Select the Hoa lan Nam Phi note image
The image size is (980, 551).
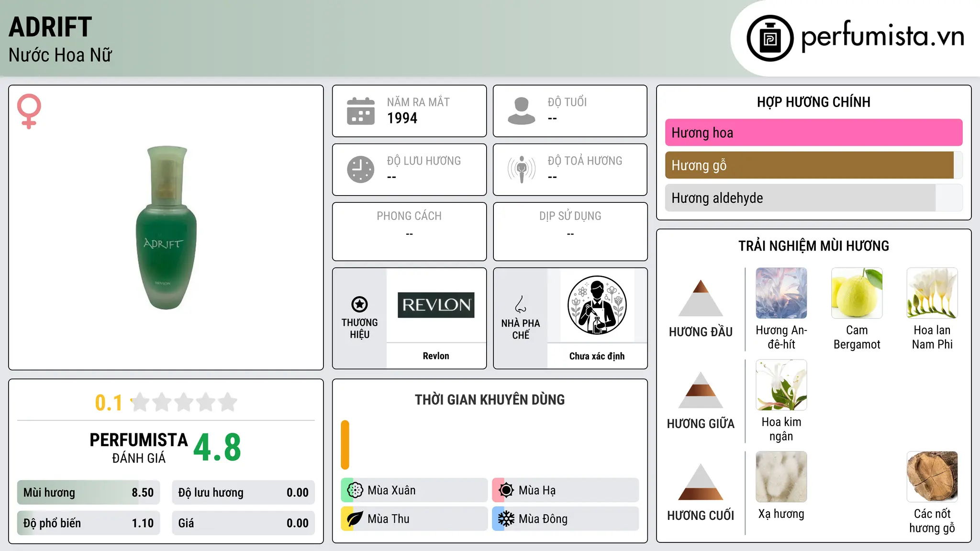click(932, 293)
